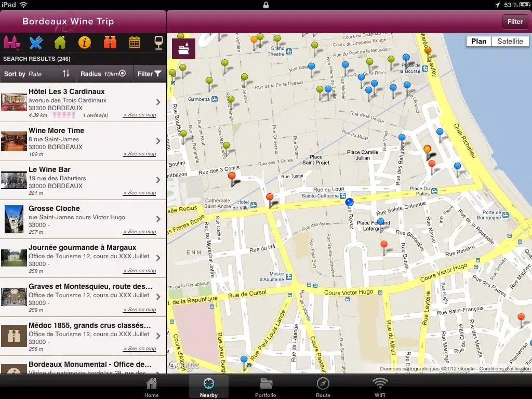See Le Wine Bar on map
532x399 pixels.
[139, 193]
